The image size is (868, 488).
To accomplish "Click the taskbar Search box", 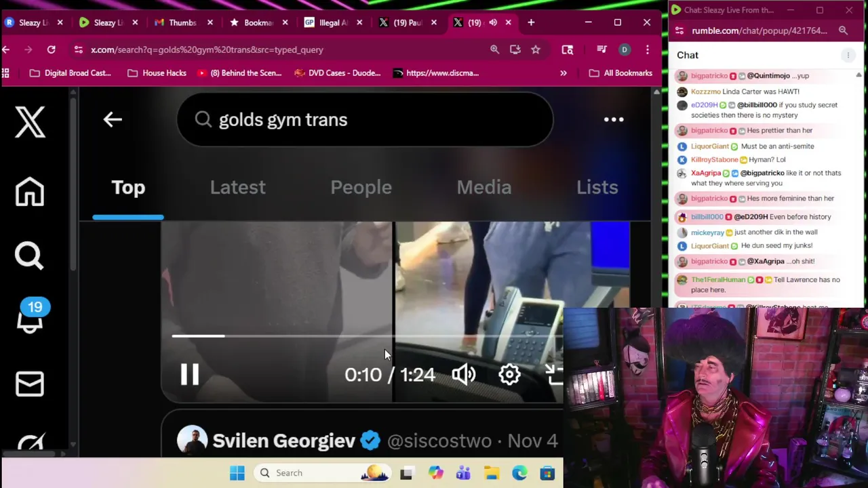I will pos(323,473).
